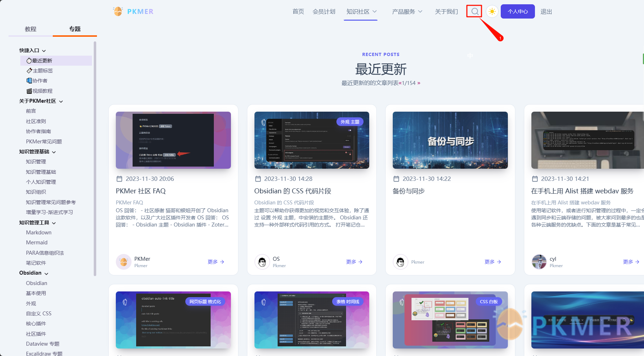Open 社区准则 in sidebar

click(x=36, y=121)
